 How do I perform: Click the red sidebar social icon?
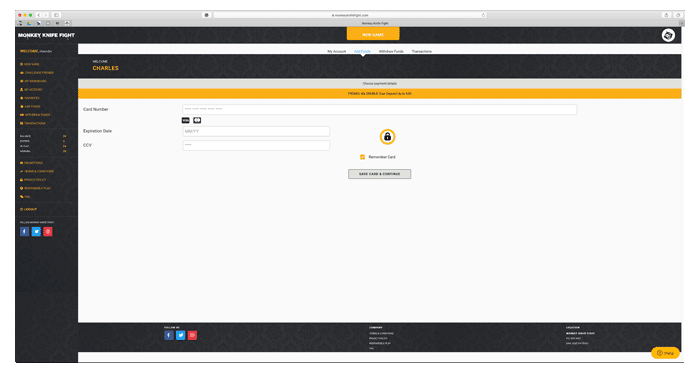[48, 232]
